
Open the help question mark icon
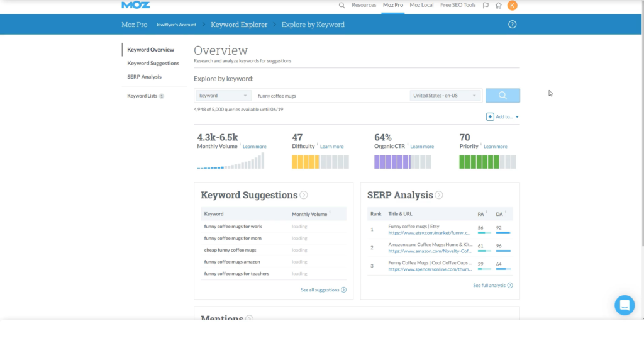(512, 25)
